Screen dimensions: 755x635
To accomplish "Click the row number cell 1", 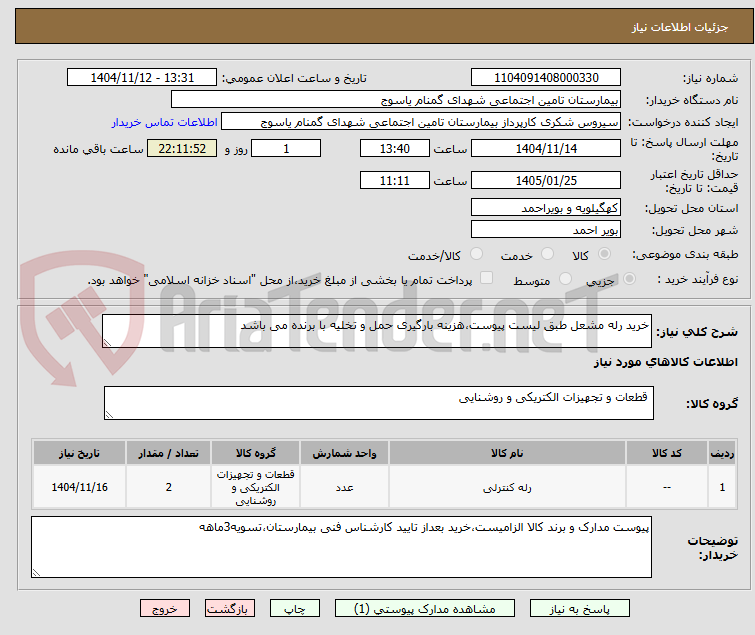I will [722, 487].
